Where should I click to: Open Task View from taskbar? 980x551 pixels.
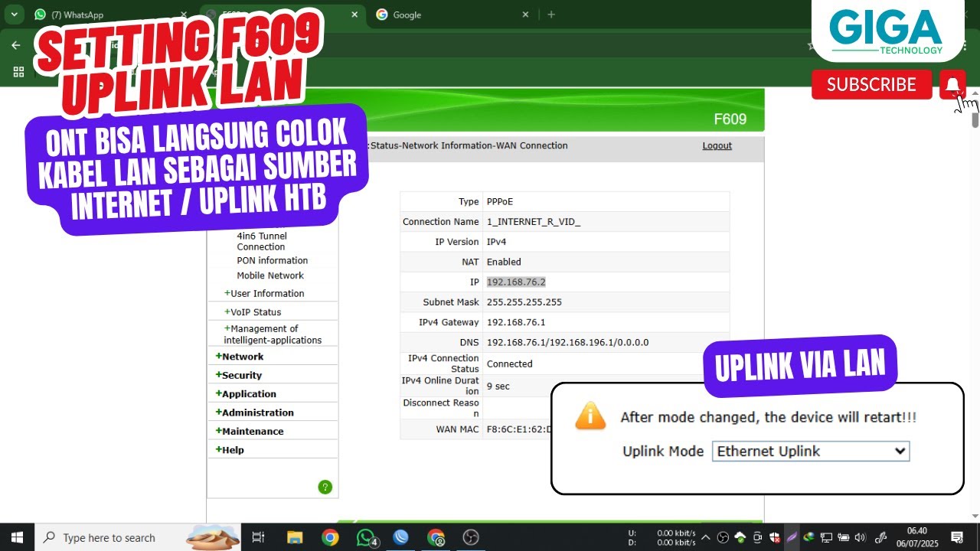pos(258,537)
